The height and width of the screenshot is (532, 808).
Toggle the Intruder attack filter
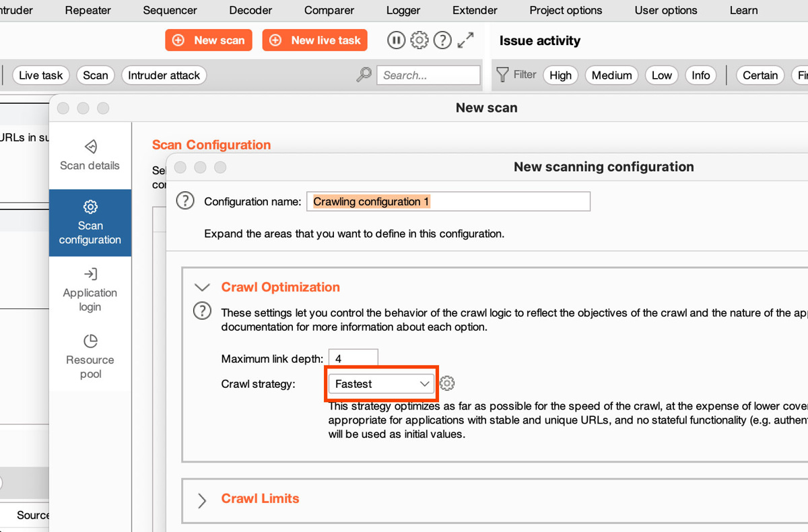[x=164, y=75]
